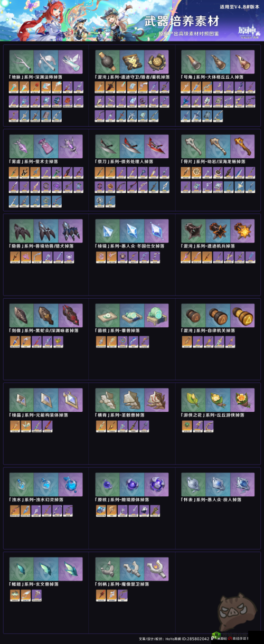Click the blue prism in 棱镜 series
Viewport: 264px width, 644px height.
click(132, 230)
